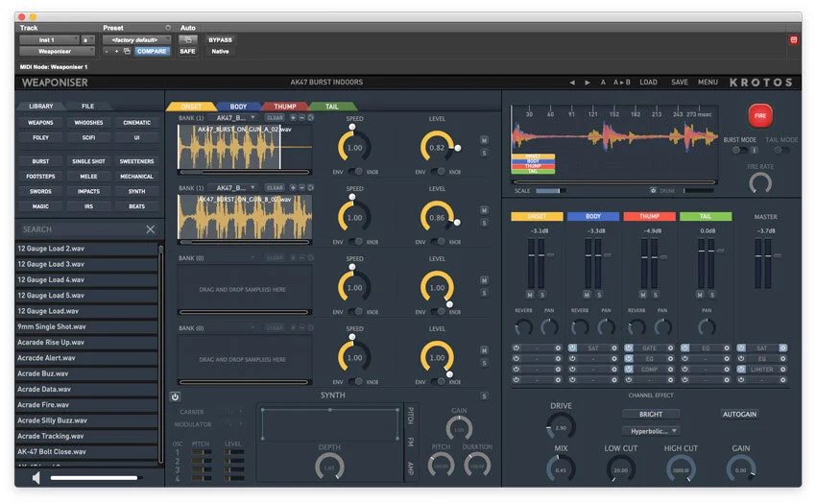Open Body SAT effect settings icon

coord(614,348)
